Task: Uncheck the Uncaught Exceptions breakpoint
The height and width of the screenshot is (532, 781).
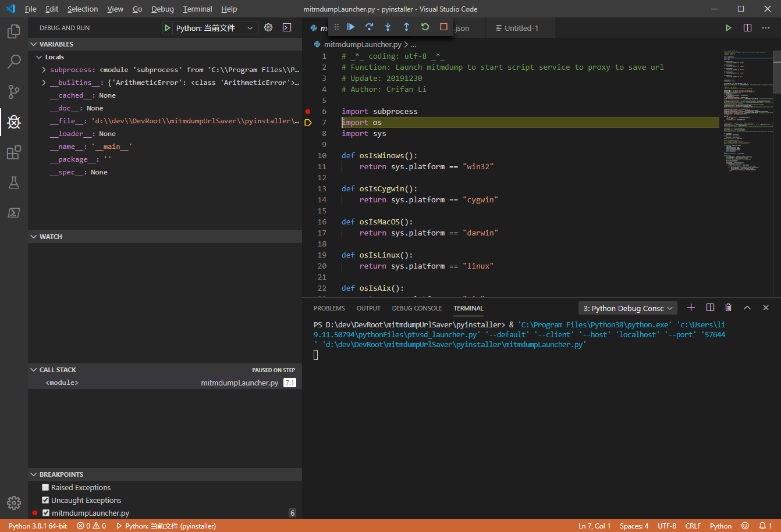Action: (x=45, y=500)
